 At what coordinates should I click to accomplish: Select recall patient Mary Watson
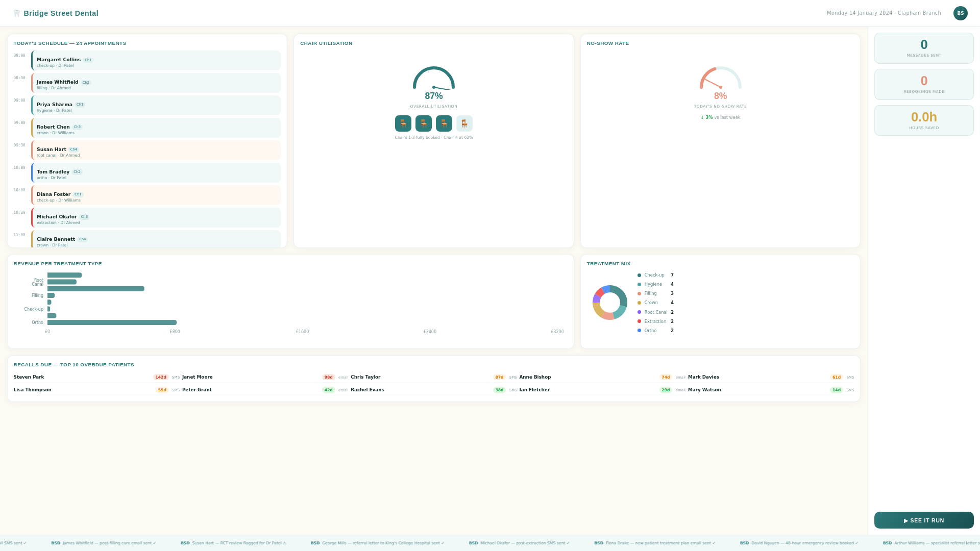704,390
